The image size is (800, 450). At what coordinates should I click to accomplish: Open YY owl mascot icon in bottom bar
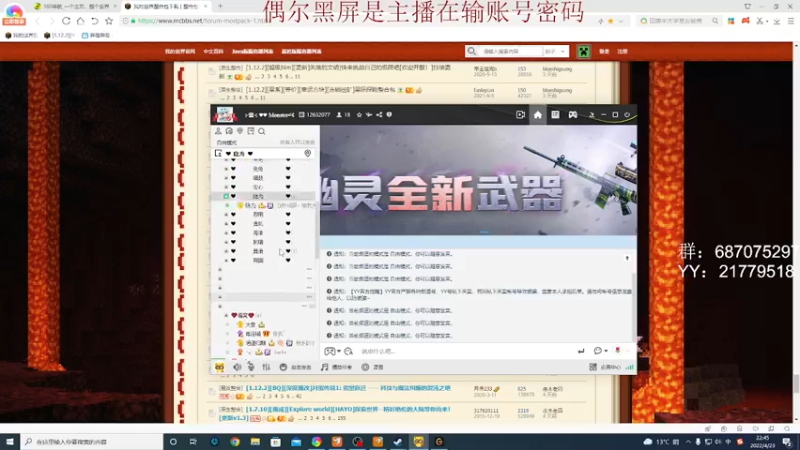[x=219, y=367]
